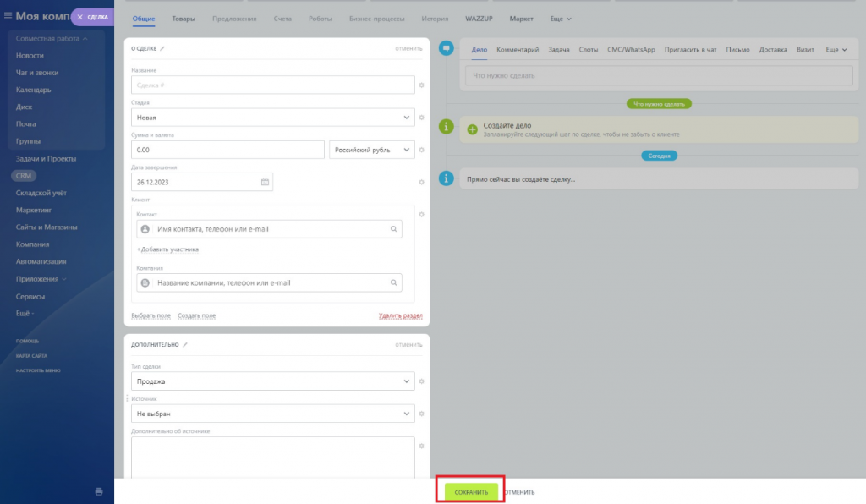Viewport: 866px width, 504px height.
Task: Open the Российский рубль currency dropdown
Action: (x=371, y=150)
